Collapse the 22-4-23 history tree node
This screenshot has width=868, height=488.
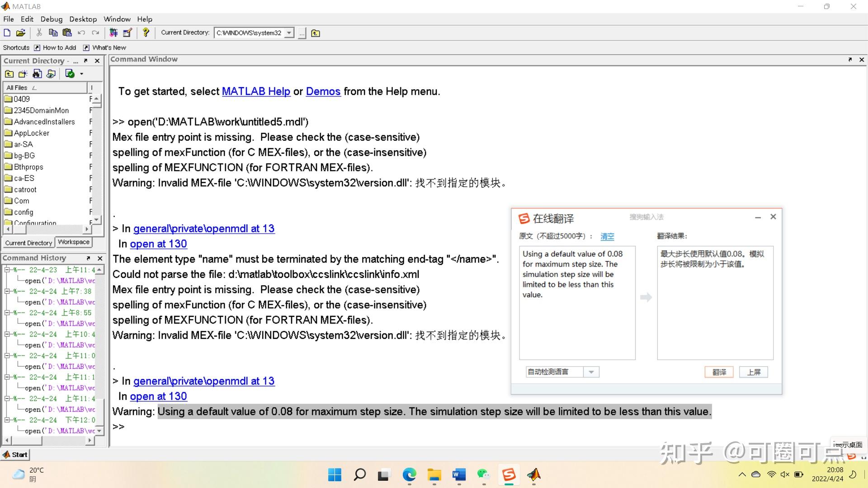point(7,270)
